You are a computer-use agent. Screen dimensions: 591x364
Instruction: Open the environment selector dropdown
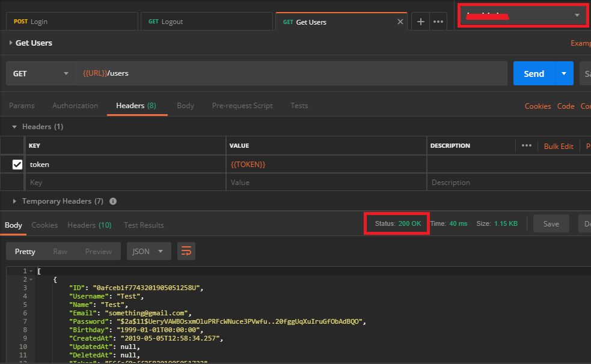(523, 16)
